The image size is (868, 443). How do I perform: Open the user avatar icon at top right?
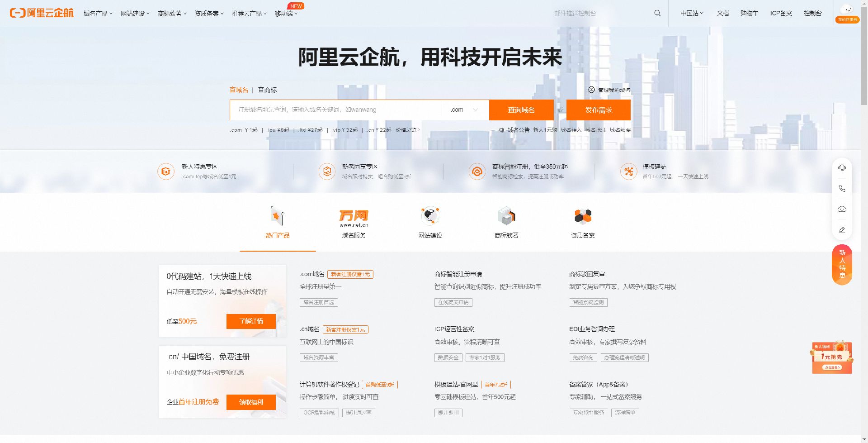[x=847, y=10]
